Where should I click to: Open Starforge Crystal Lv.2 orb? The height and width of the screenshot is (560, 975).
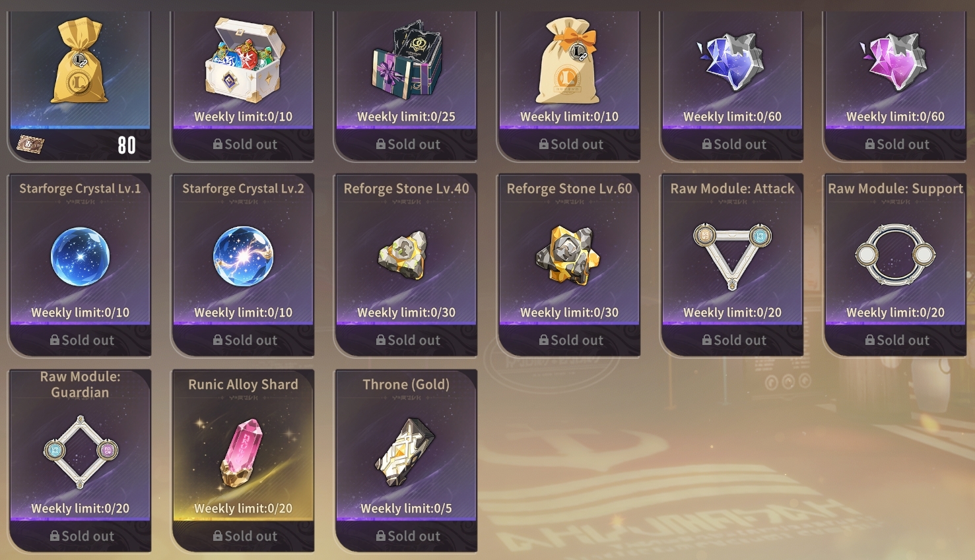[x=244, y=257]
